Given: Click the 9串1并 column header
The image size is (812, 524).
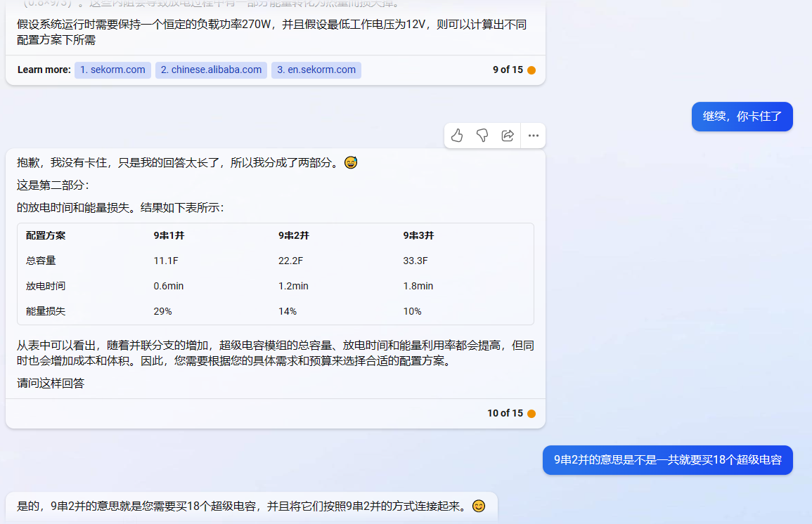Looking at the screenshot, I should [169, 235].
